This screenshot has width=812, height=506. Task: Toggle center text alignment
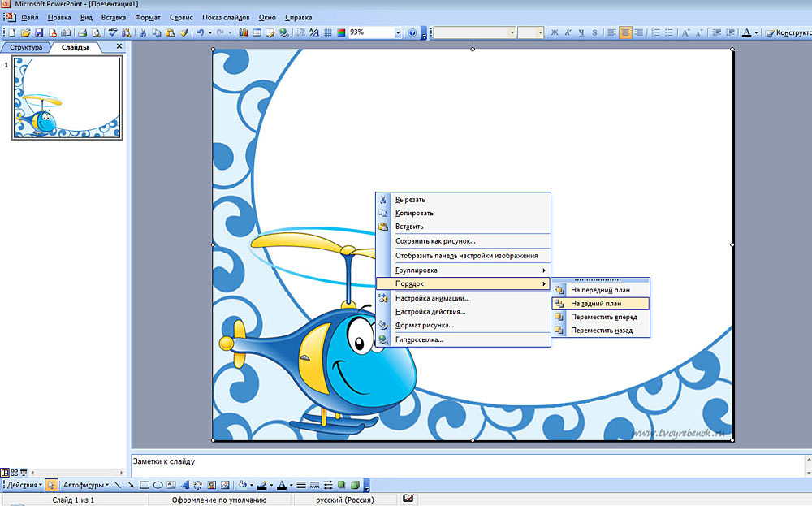pyautogui.click(x=625, y=33)
